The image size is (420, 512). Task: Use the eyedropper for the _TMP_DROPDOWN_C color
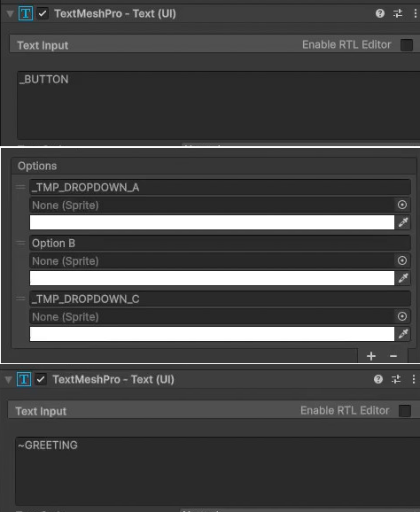tap(403, 334)
